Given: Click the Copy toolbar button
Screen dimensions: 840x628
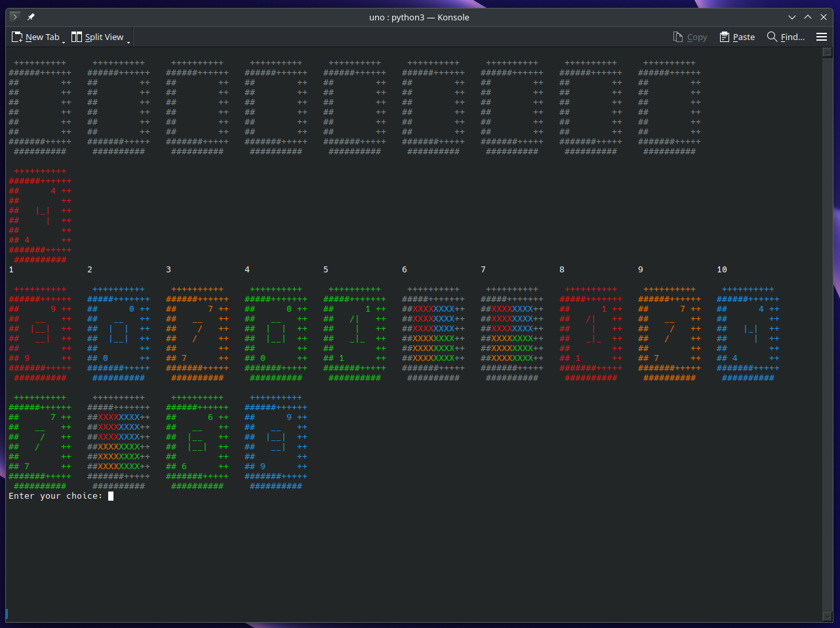Looking at the screenshot, I should tap(690, 37).
